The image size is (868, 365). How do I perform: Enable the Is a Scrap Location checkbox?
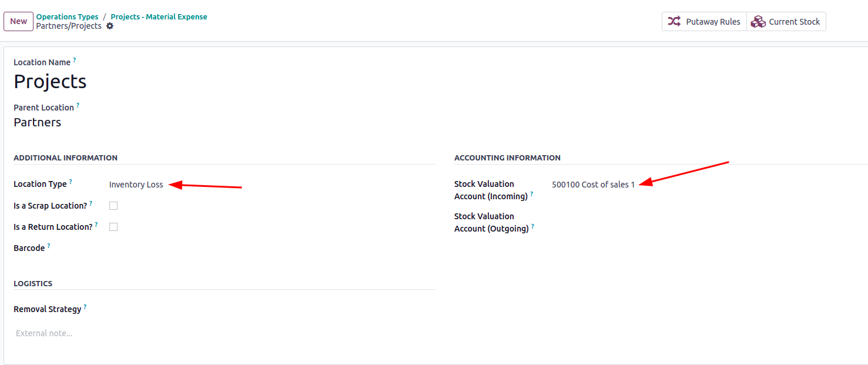pyautogui.click(x=113, y=206)
